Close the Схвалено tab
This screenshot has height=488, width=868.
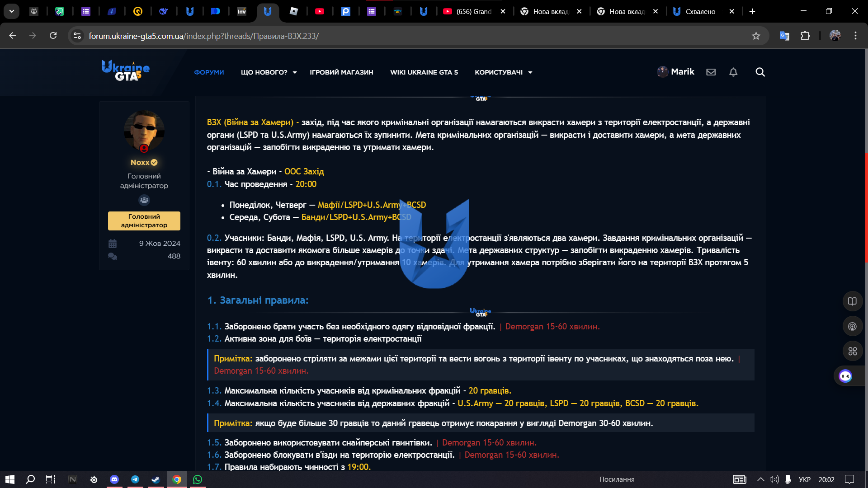coord(732,12)
